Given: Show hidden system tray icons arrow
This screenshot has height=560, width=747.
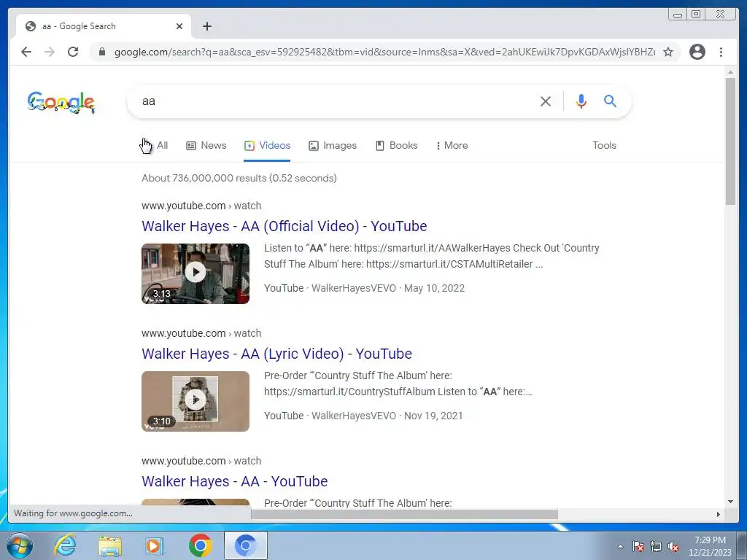Looking at the screenshot, I should click(620, 546).
